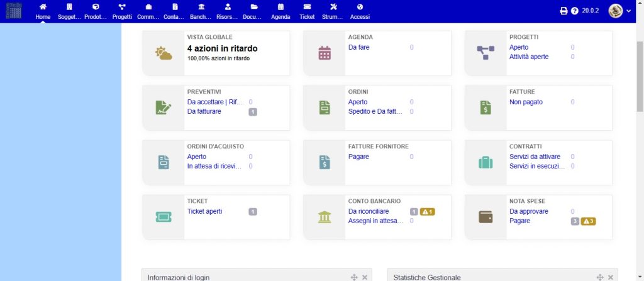This screenshot has width=644, height=281.
Task: Click the warning badge beside Pagare
Action: click(588, 221)
